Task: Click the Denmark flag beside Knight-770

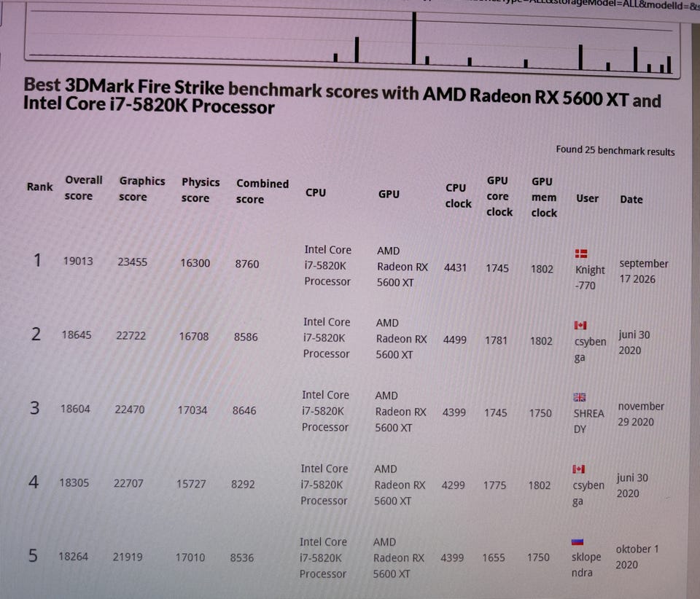Action: (x=581, y=254)
